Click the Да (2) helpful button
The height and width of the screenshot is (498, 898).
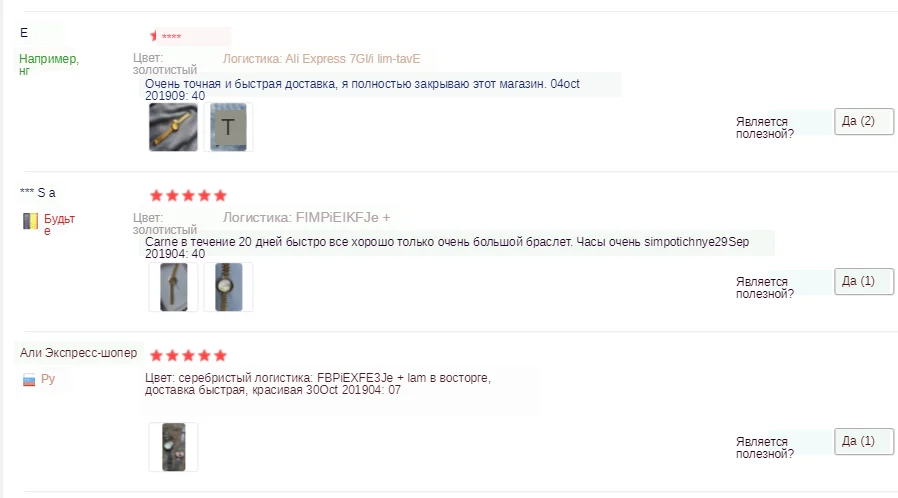(864, 121)
